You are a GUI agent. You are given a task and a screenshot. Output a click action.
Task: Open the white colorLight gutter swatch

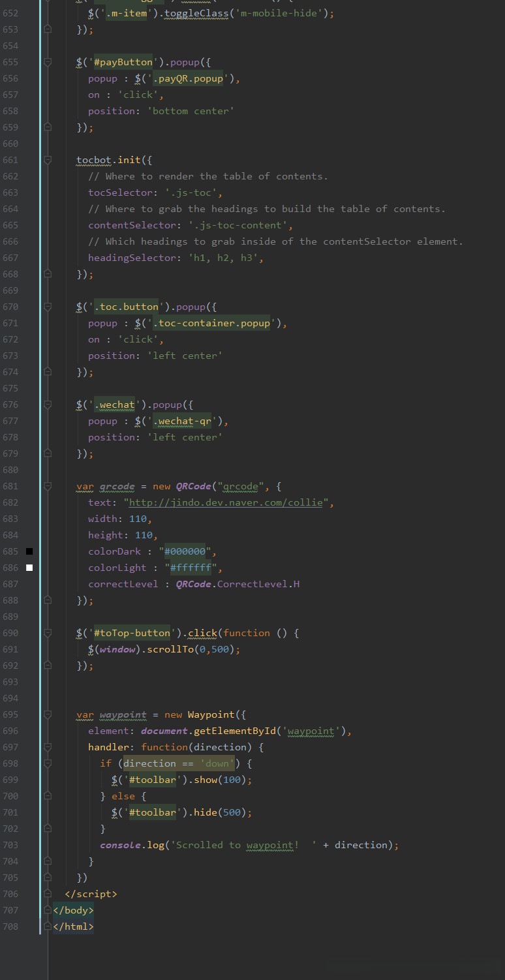29,568
